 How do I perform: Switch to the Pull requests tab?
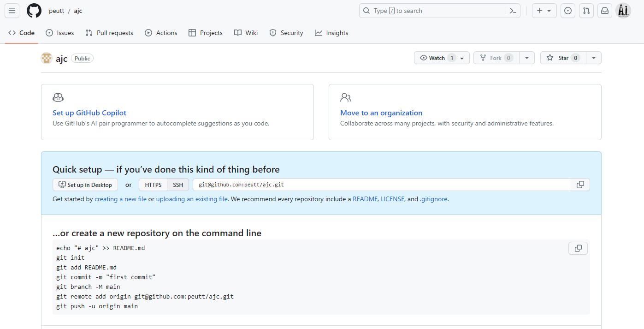[x=109, y=33]
